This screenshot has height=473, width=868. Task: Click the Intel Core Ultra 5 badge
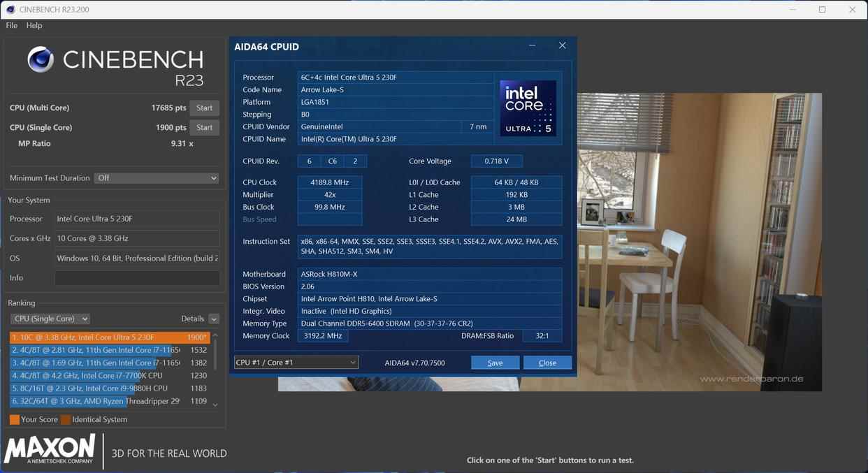tap(528, 108)
